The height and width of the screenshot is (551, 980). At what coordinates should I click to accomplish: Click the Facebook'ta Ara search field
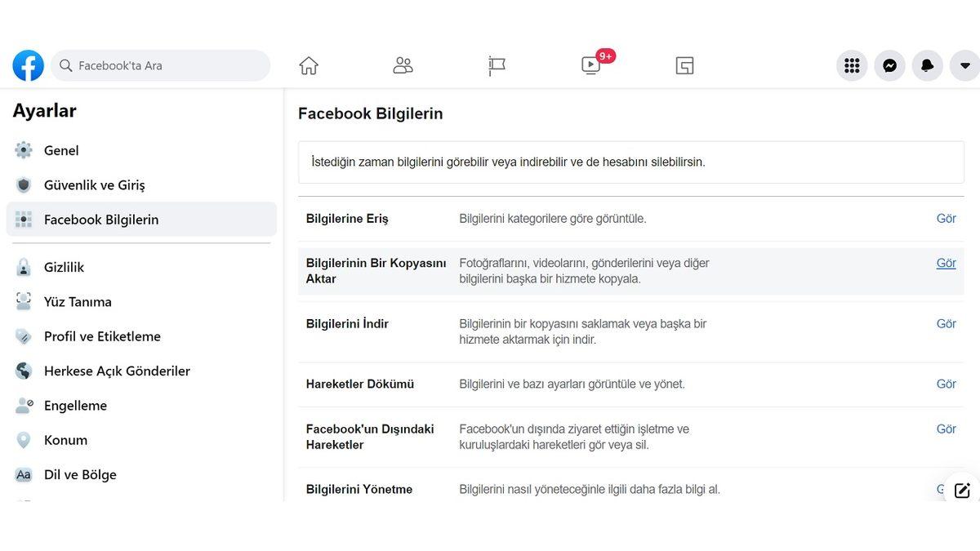160,65
